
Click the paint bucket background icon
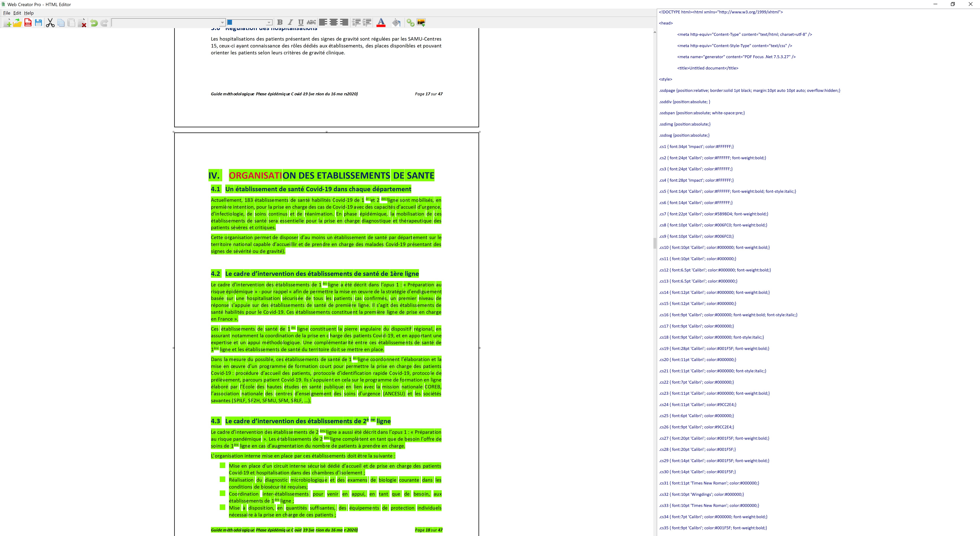(396, 23)
